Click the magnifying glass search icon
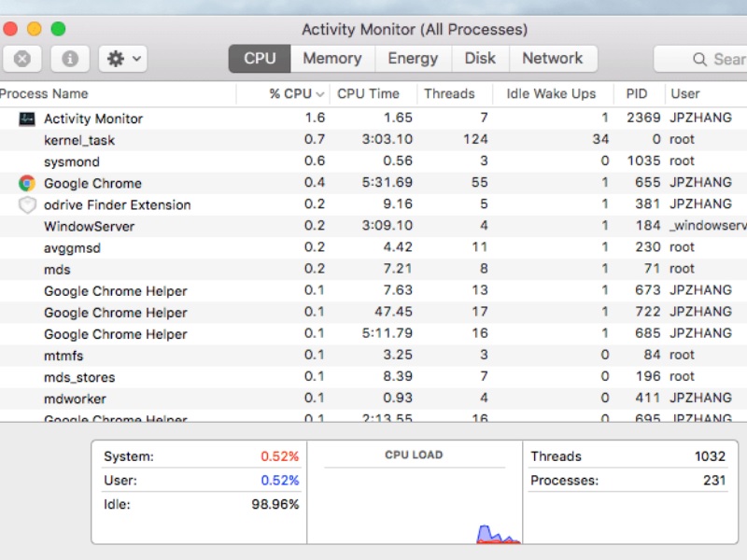747x560 pixels. coord(699,59)
